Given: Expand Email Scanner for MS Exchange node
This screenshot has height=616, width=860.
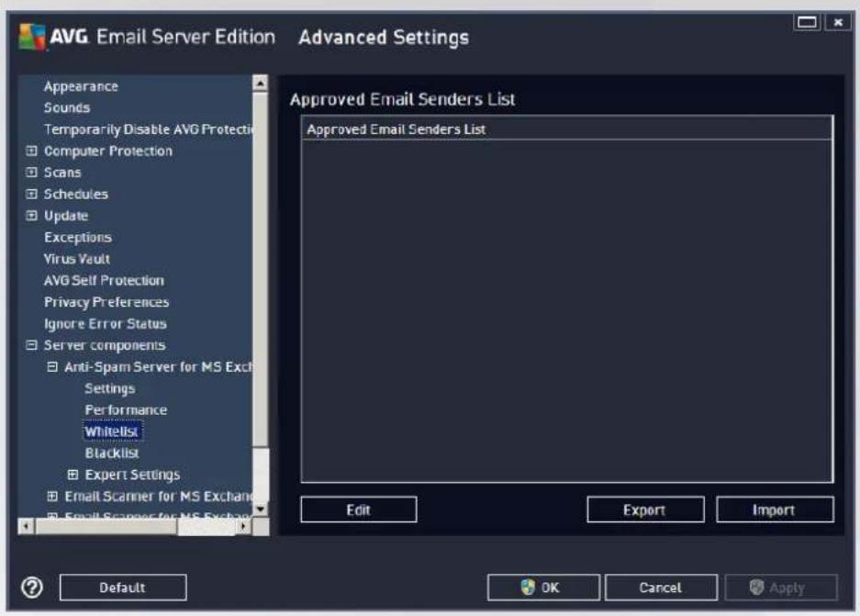Looking at the screenshot, I should [52, 496].
